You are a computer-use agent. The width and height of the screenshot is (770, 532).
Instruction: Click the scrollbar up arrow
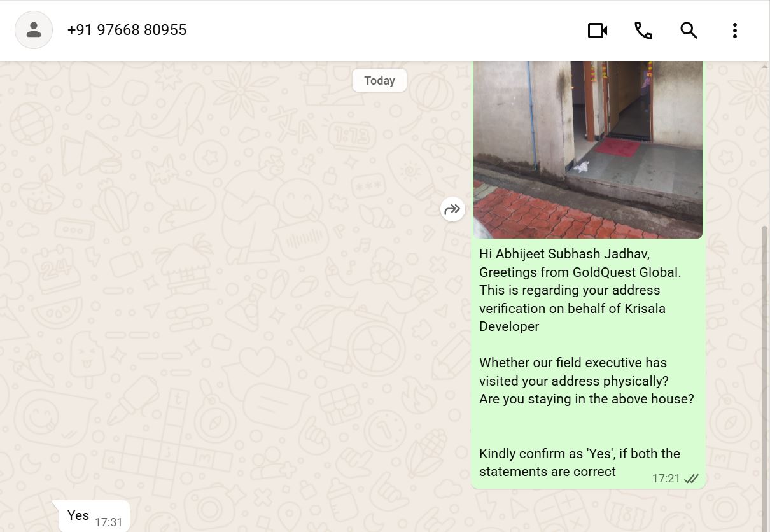(x=765, y=66)
